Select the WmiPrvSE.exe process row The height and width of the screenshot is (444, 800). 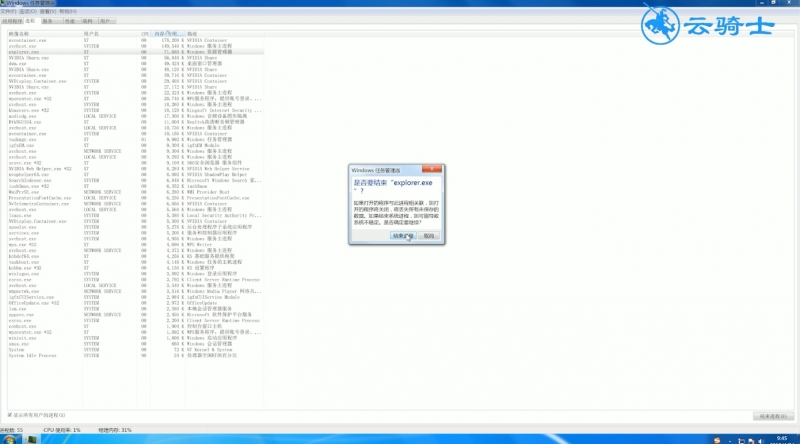[x=135, y=192]
